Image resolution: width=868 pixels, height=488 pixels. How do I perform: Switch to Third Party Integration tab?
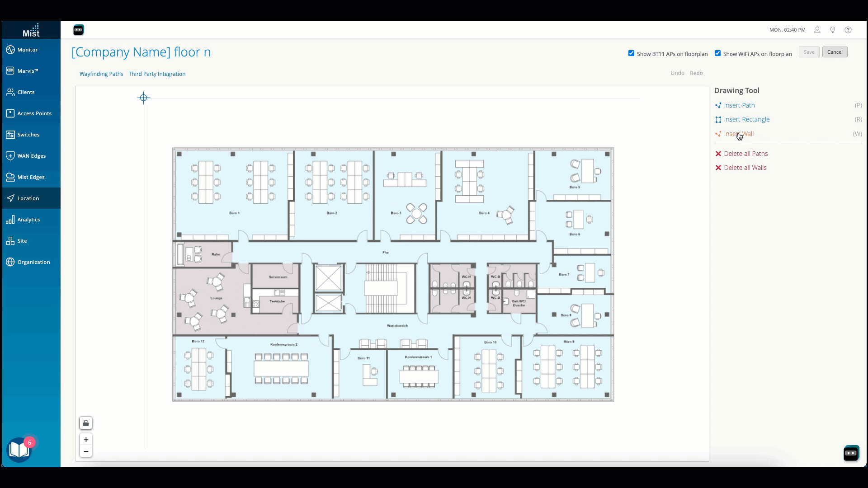point(157,74)
